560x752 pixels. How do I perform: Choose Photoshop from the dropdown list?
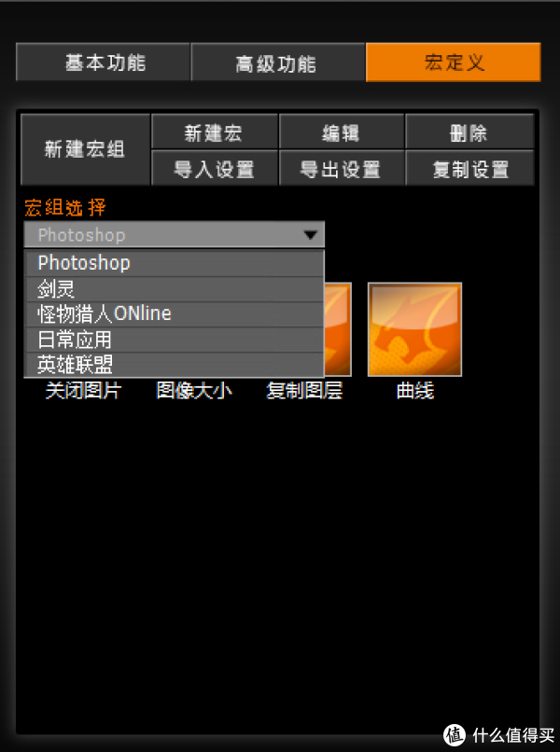click(x=175, y=263)
